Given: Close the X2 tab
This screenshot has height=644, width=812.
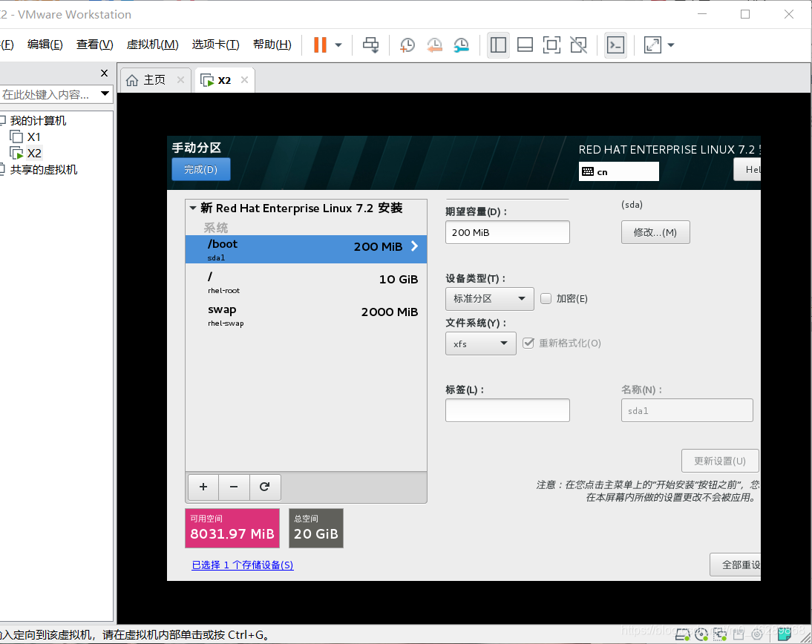Looking at the screenshot, I should [x=244, y=79].
